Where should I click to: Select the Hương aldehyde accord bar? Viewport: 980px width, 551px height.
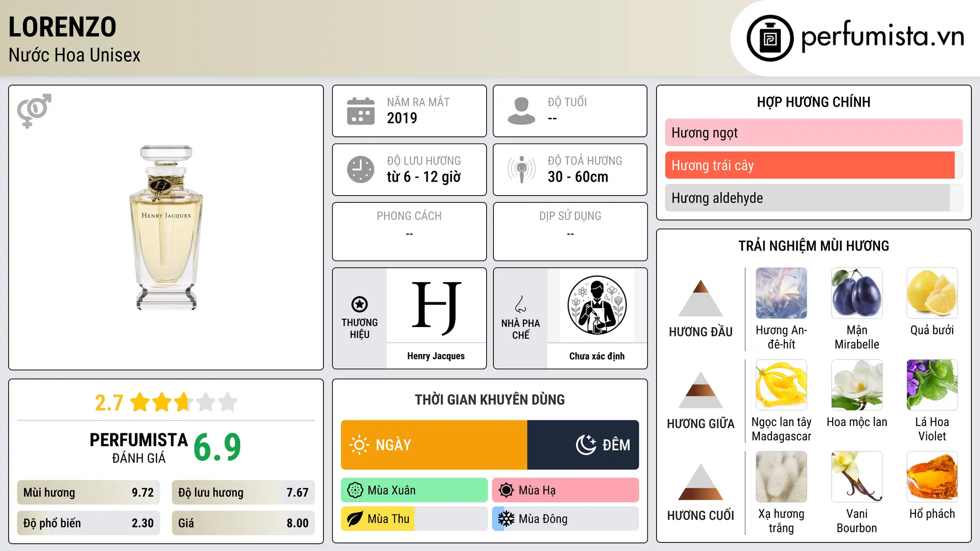pyautogui.click(x=813, y=198)
